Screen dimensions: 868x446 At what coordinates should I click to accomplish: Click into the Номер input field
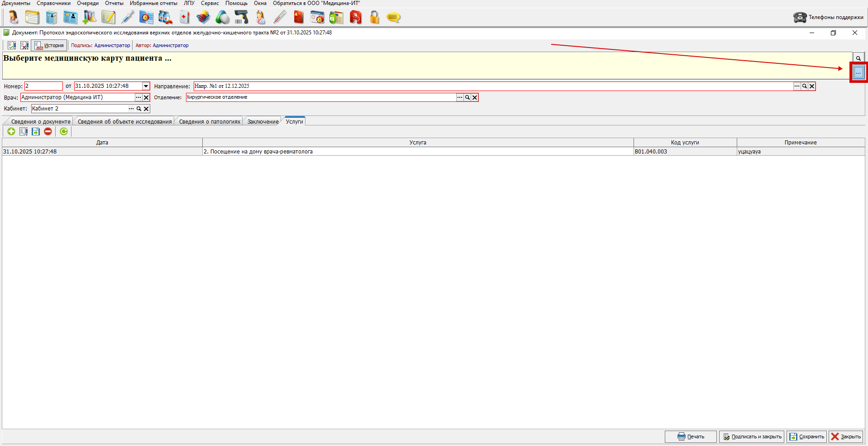pyautogui.click(x=43, y=86)
